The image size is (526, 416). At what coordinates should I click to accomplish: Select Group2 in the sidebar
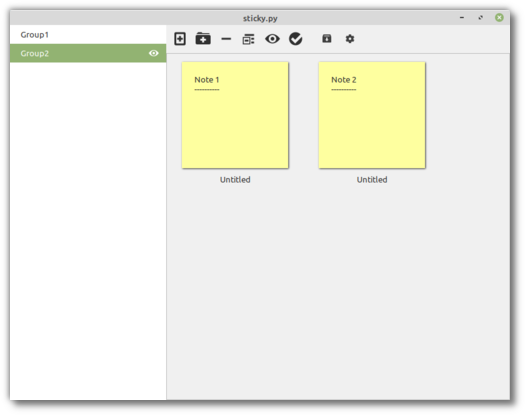(88, 53)
